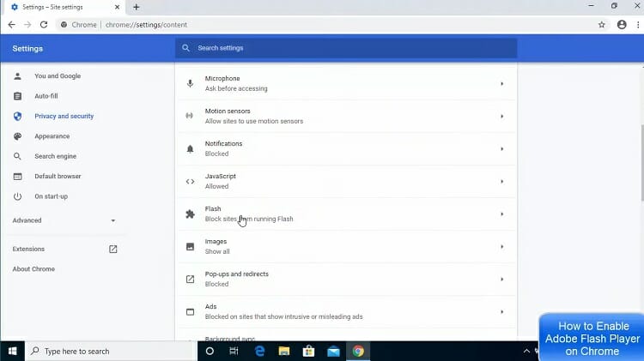Click the Settings heading in the blue header
The height and width of the screenshot is (361, 644).
tap(27, 48)
